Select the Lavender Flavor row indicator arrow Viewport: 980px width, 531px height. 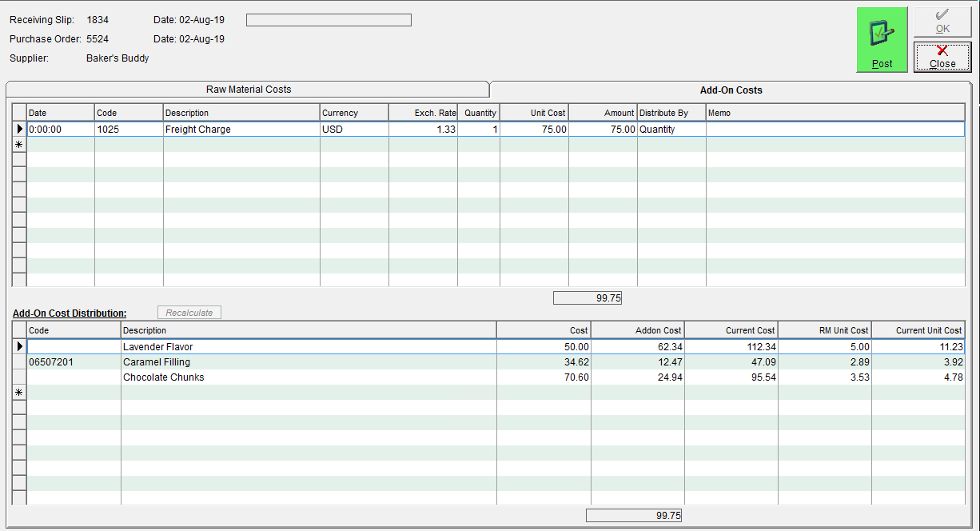19,347
